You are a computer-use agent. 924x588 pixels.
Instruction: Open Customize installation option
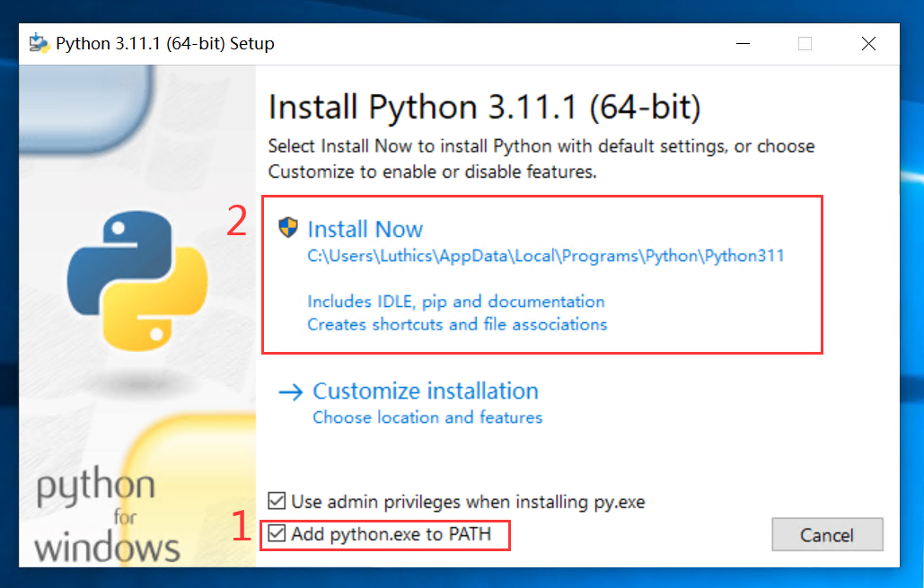[x=426, y=391]
